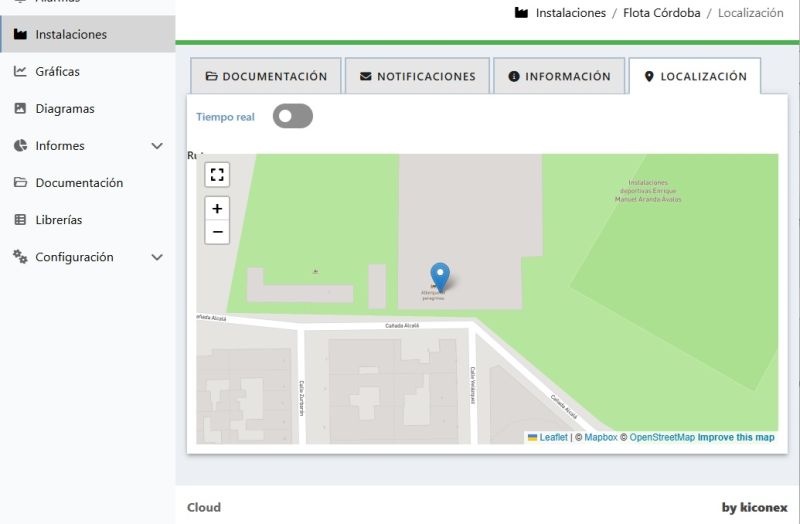
Task: Click the Diagramas image icon
Action: coord(20,108)
